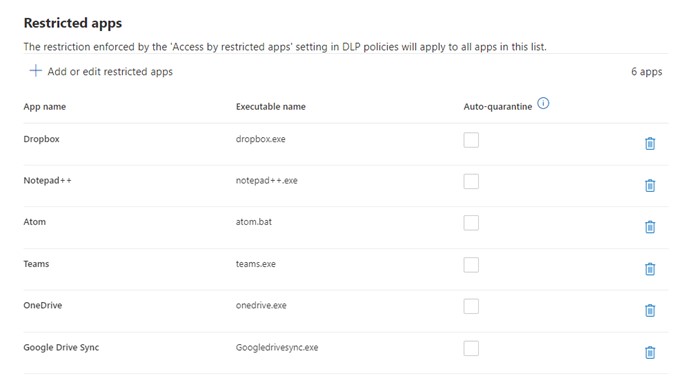This screenshot has width=690, height=387.
Task: Check auto-quarantine for Google Drive Sync
Action: 471,348
